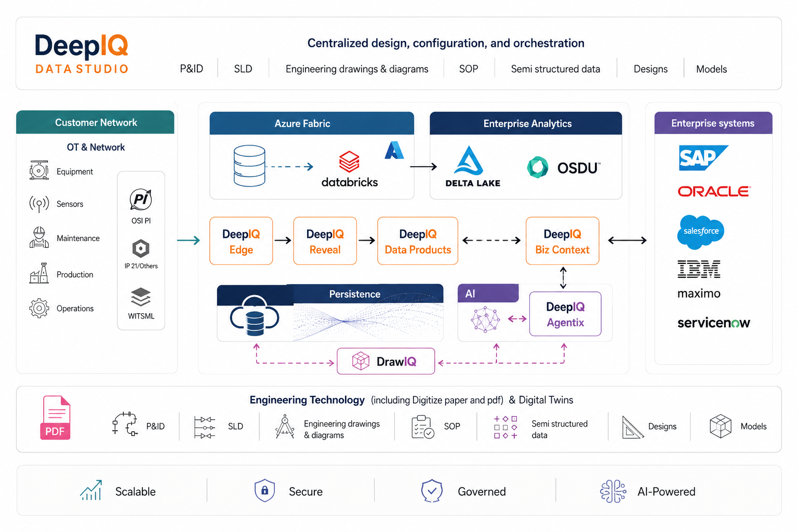Click the red Oracle logo

click(714, 192)
